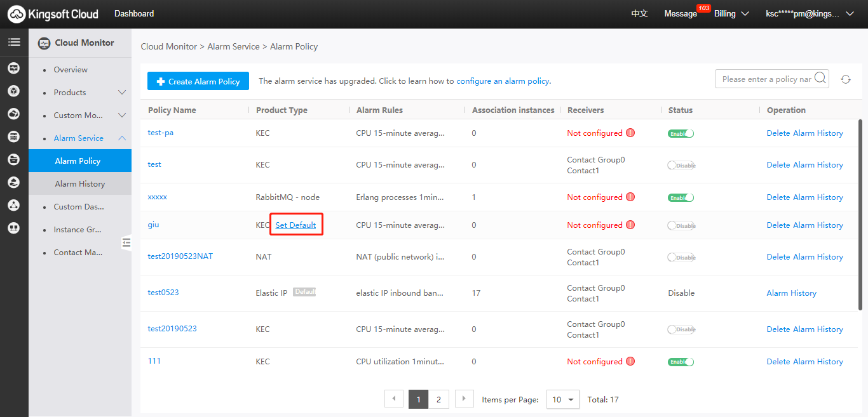Click the Kingsoft Cloud logo
Image resolution: width=868 pixels, height=417 pixels.
coord(53,14)
